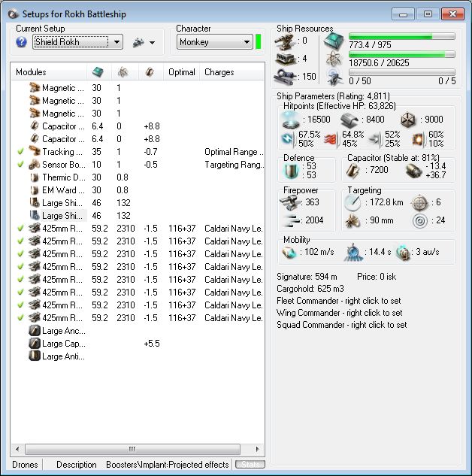The height and width of the screenshot is (476, 472).
Task: Toggle the sixth 425mm Railgun checkmark
Action: pyautogui.click(x=20, y=292)
